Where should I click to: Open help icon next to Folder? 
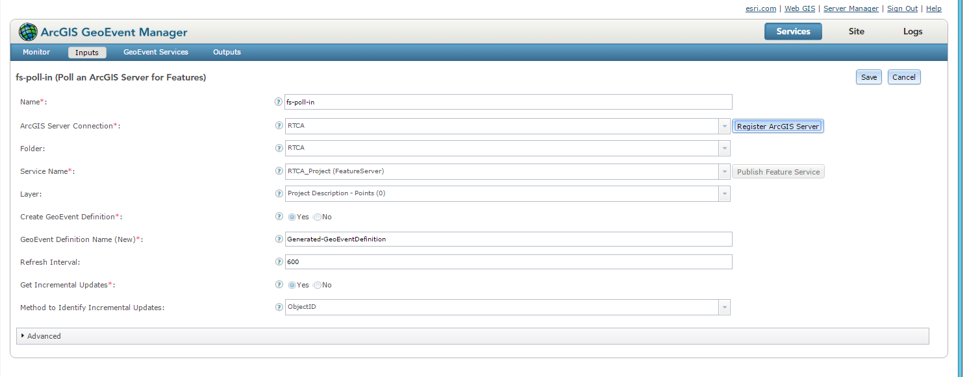tap(279, 148)
